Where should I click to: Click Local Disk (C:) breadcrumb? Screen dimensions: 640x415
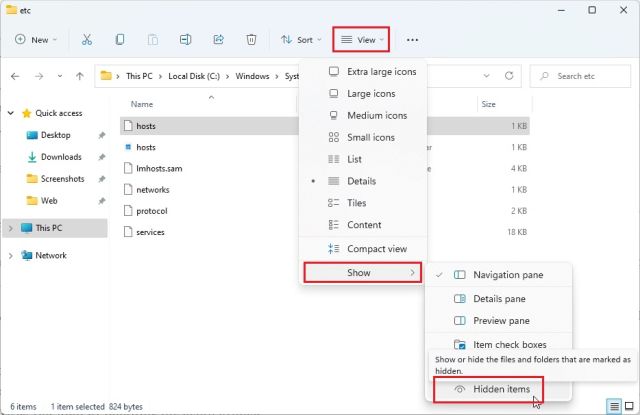point(194,76)
